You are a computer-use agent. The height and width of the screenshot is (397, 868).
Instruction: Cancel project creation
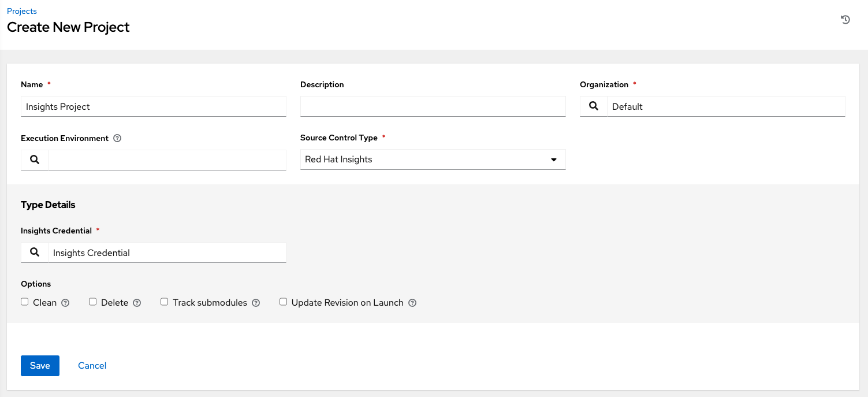(x=92, y=365)
